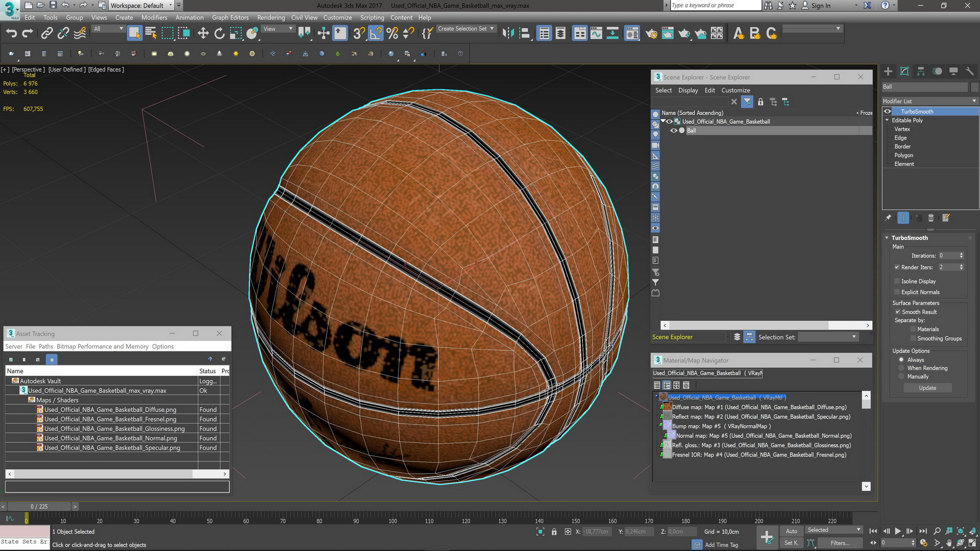Switch to the Create command panel tab
Viewport: 980px width, 551px height.
coord(888,71)
